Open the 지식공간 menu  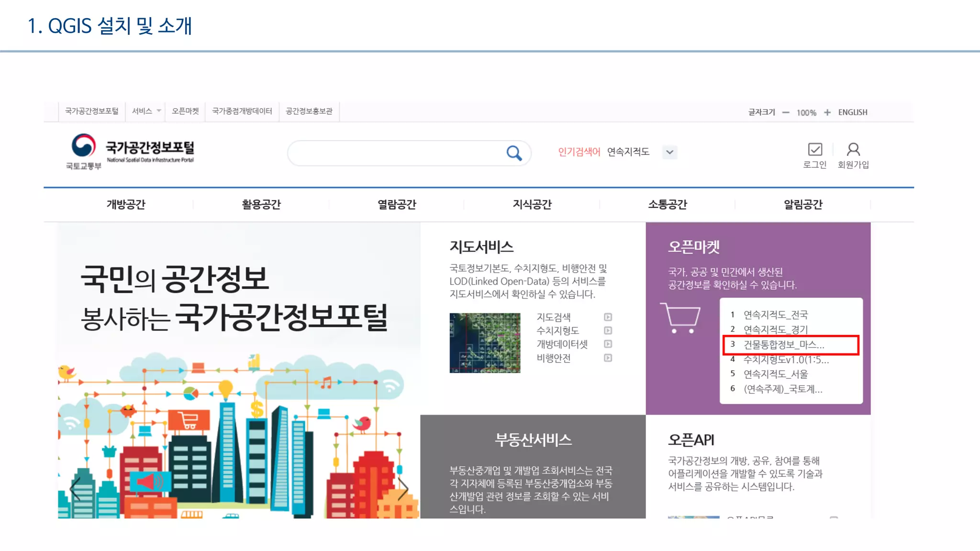[x=532, y=205]
